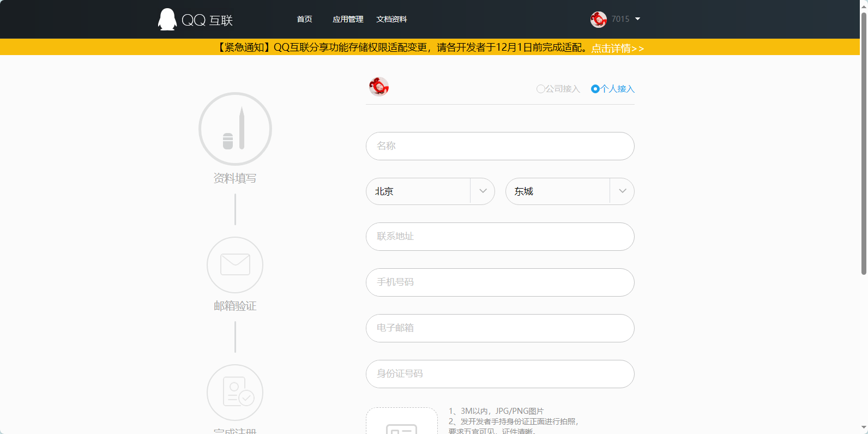This screenshot has width=868, height=434.
Task: Click the 点击详情>> notice link
Action: [x=617, y=48]
